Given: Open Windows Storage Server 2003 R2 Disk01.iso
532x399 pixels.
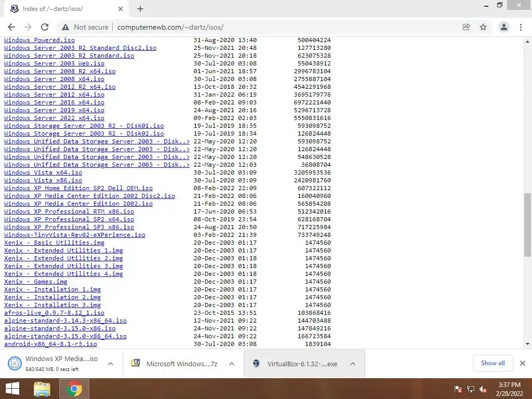Looking at the screenshot, I should coord(84,126).
